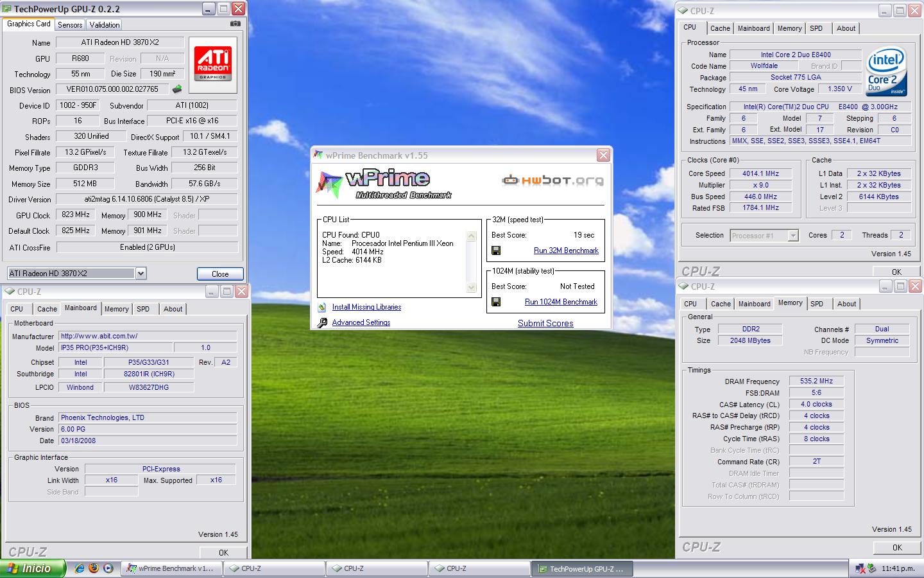Open the SPD tab in the CPU-Z processor window

(x=816, y=28)
